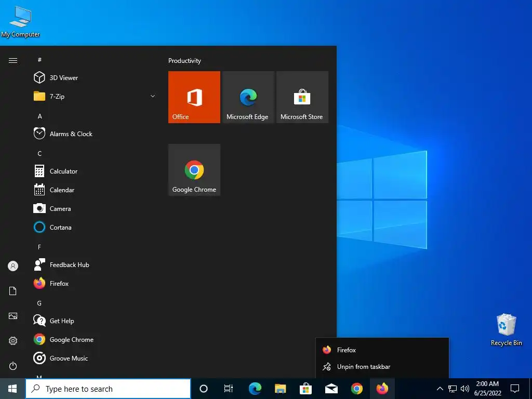Open Feedback Hub app
The width and height of the screenshot is (532, 399).
[95, 264]
